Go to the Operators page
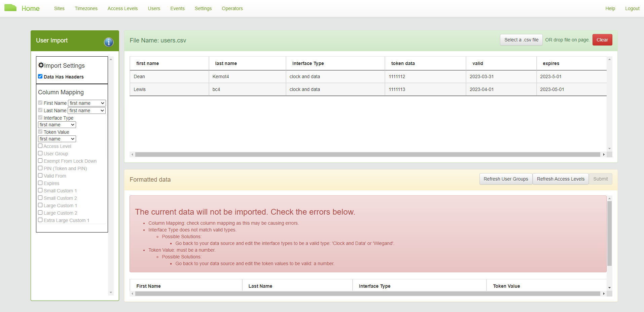The image size is (644, 312). [232, 8]
